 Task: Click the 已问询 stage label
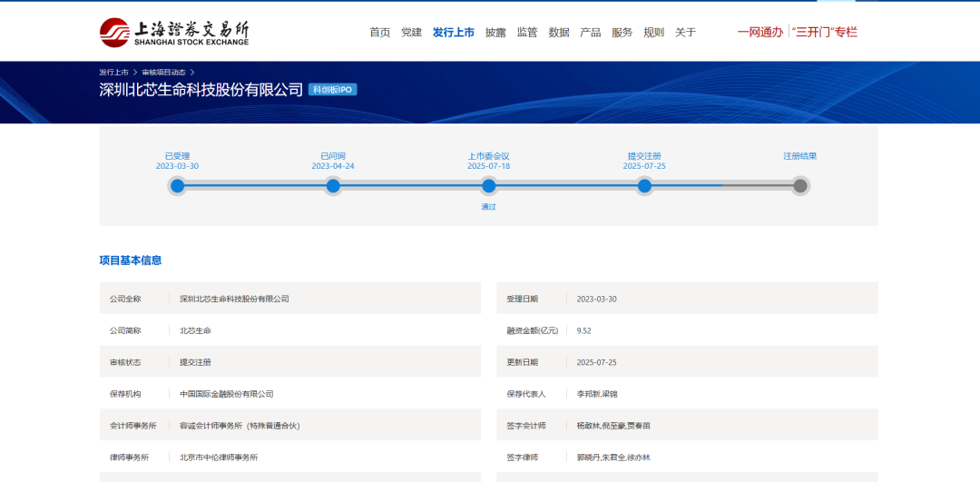(x=333, y=156)
